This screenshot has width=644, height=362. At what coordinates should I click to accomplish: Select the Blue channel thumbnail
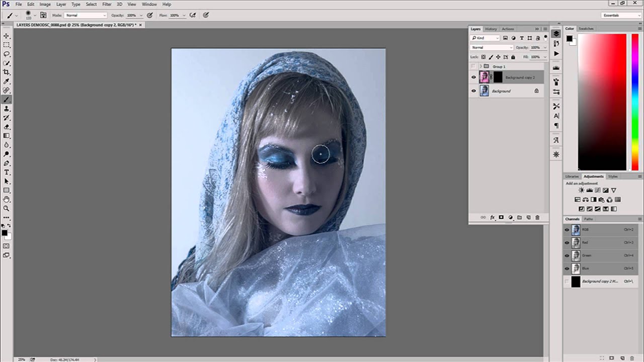tap(576, 268)
